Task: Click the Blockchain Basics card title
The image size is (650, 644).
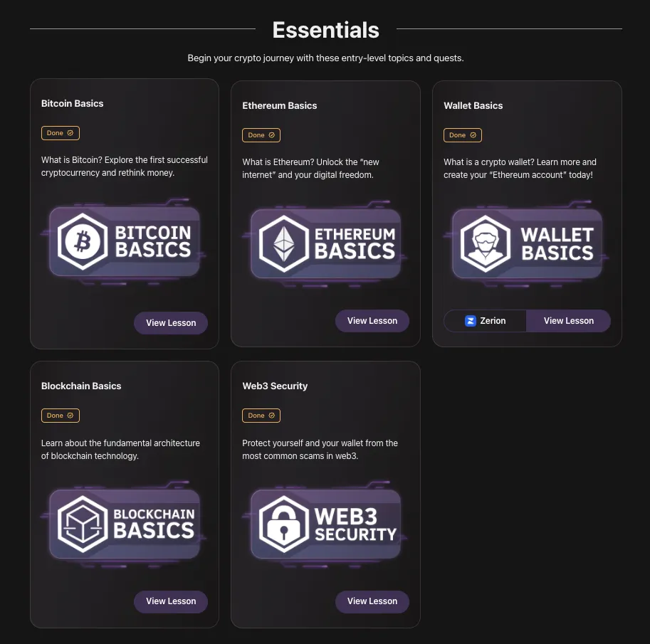Action: pos(81,386)
